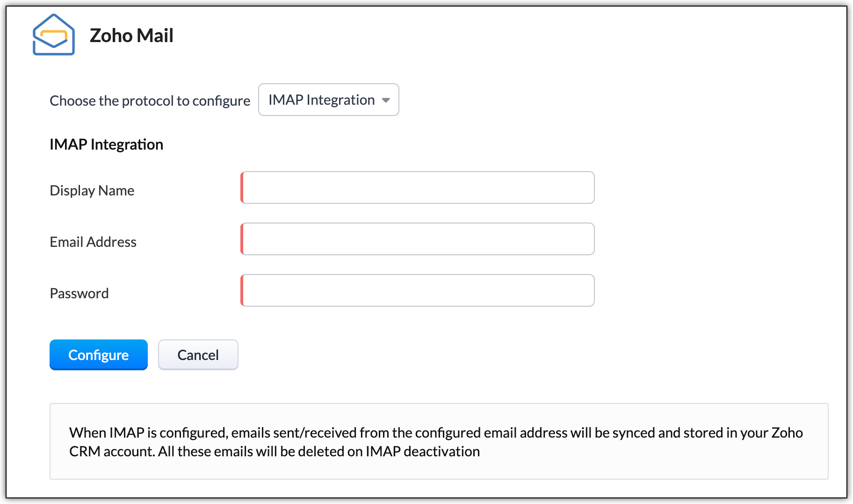
Task: Click the red required marker on Display Name
Action: click(x=242, y=187)
